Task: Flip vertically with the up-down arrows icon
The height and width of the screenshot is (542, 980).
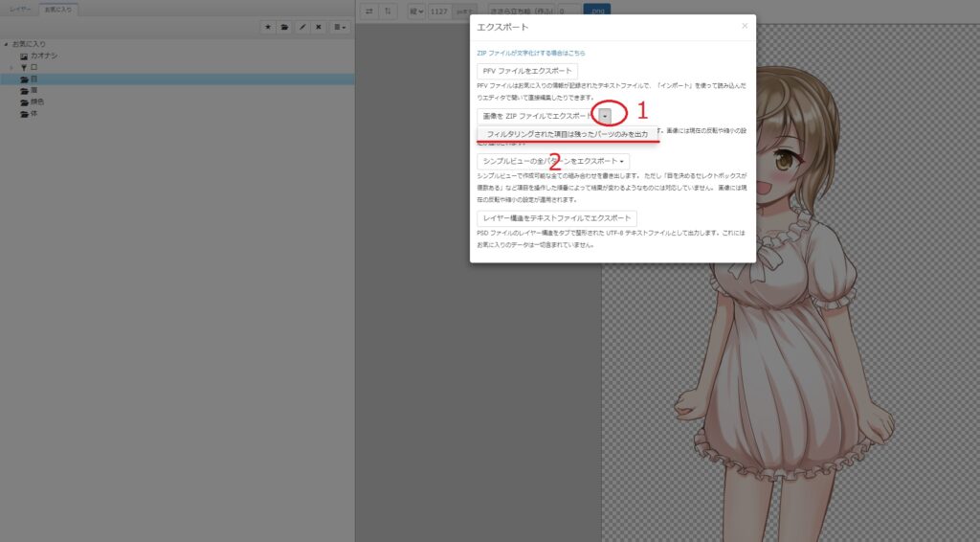Action: pos(388,11)
